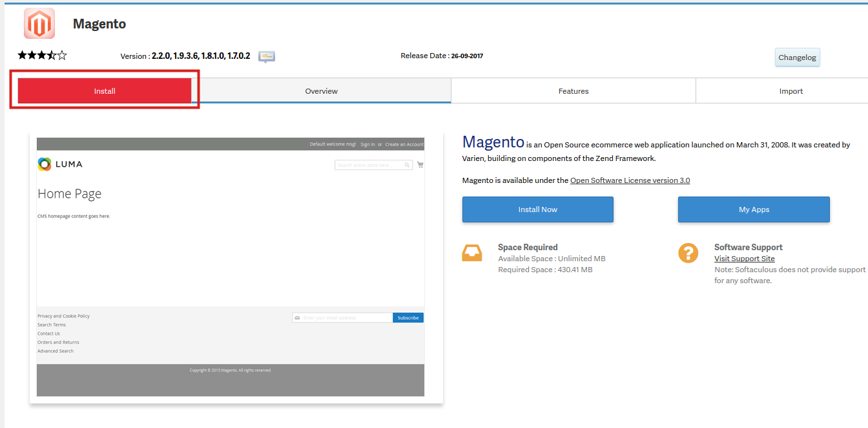868x428 pixels.
Task: Click the email address field in preview
Action: point(342,317)
